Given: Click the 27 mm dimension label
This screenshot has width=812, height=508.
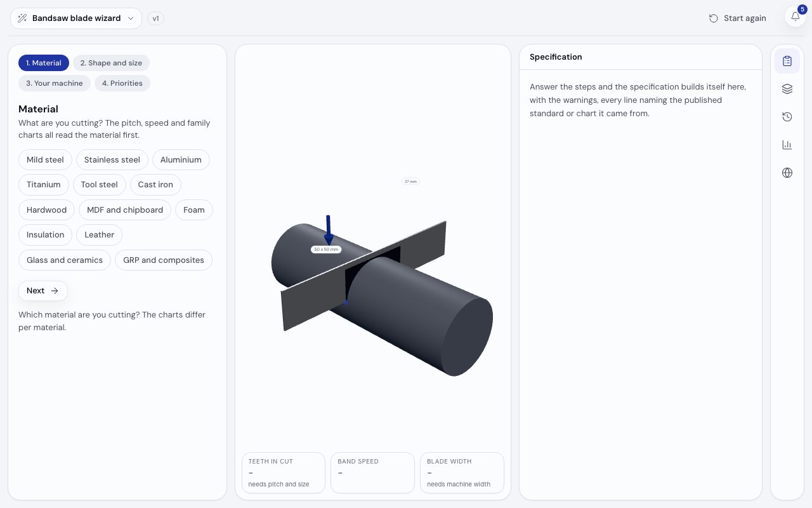Looking at the screenshot, I should pyautogui.click(x=410, y=182).
